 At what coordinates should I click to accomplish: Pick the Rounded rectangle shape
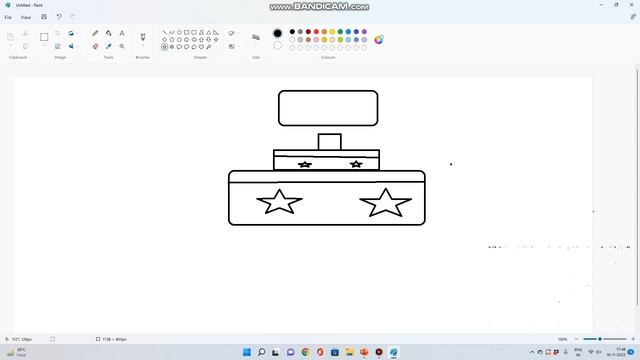click(x=194, y=32)
